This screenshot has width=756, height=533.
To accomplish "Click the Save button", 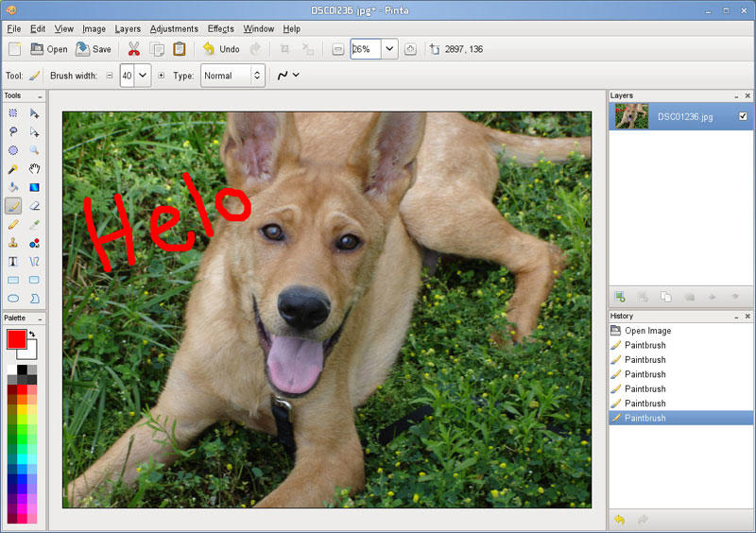I will (x=93, y=49).
